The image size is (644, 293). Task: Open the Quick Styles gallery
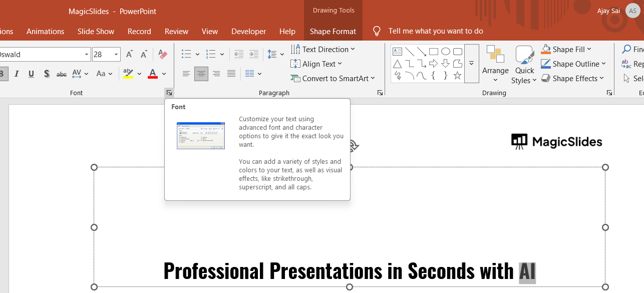[x=524, y=65]
